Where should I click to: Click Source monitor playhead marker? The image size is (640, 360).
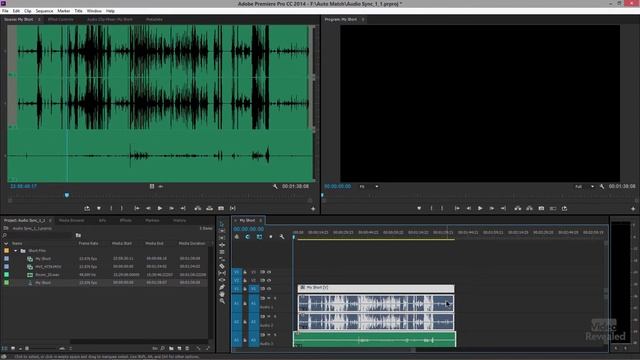click(x=67, y=196)
